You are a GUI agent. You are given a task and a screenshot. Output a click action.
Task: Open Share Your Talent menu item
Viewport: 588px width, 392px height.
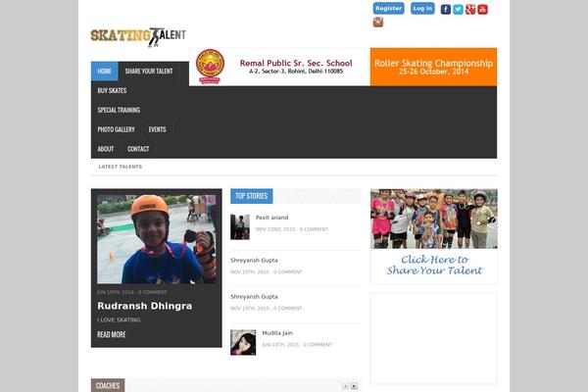coord(149,72)
